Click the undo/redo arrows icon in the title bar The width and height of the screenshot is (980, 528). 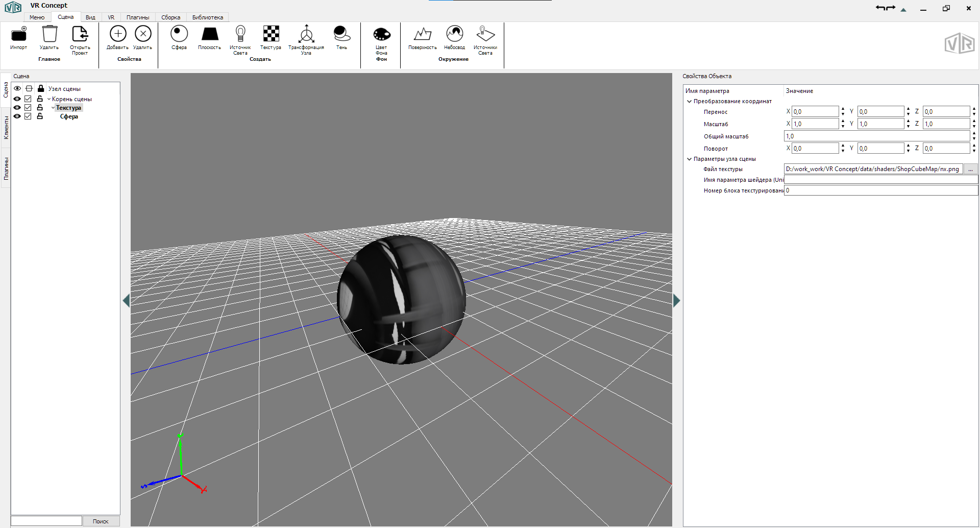tap(886, 8)
